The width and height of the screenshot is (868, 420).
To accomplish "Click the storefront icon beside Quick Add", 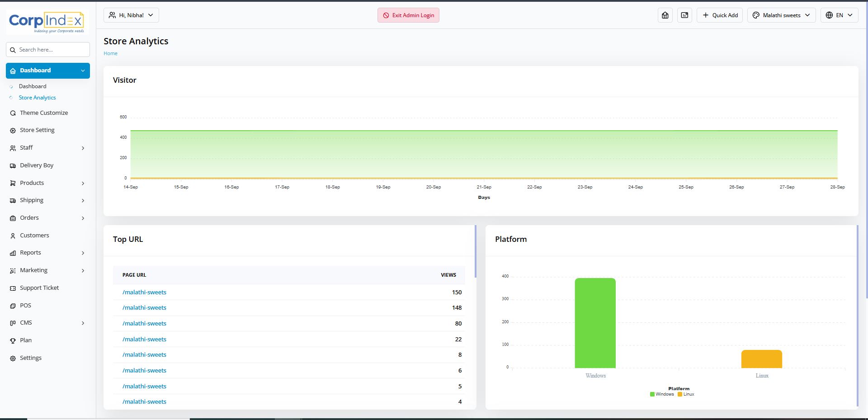I will (684, 15).
